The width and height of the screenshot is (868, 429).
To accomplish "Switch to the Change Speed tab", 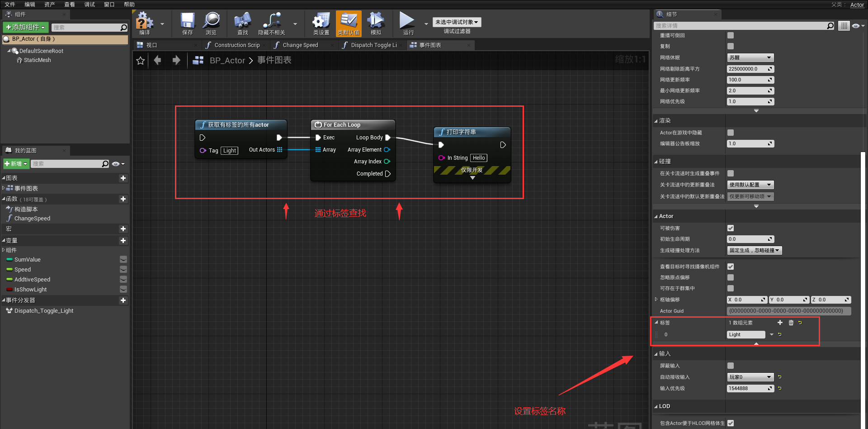I will click(300, 45).
